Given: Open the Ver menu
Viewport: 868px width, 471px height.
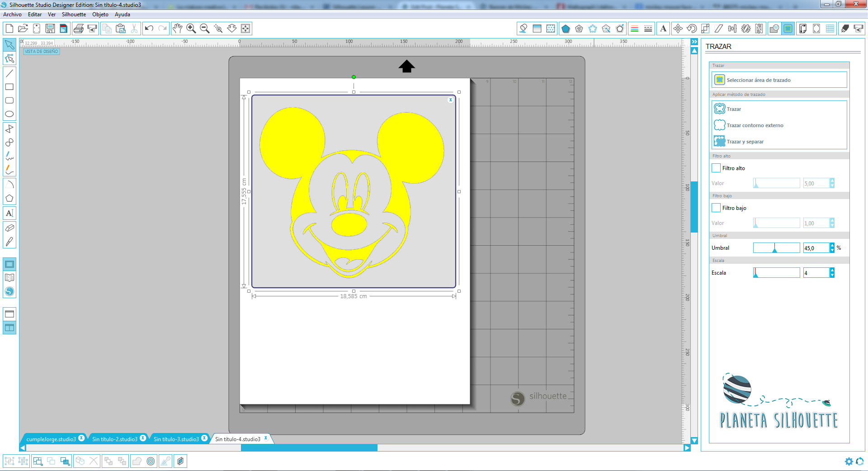Looking at the screenshot, I should coord(52,14).
